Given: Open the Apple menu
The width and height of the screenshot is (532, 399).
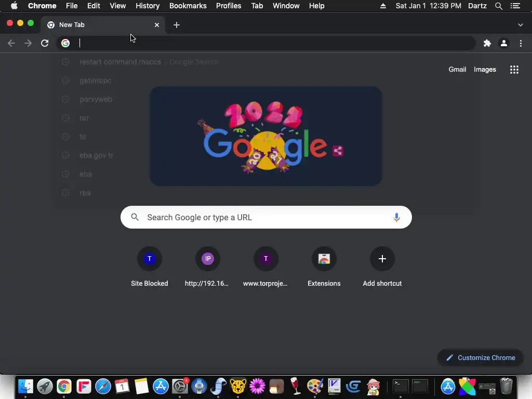Looking at the screenshot, I should click(x=14, y=6).
